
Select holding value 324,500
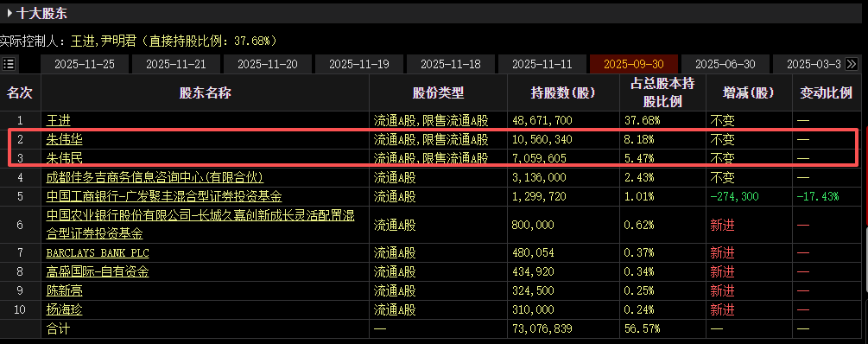pos(533,290)
